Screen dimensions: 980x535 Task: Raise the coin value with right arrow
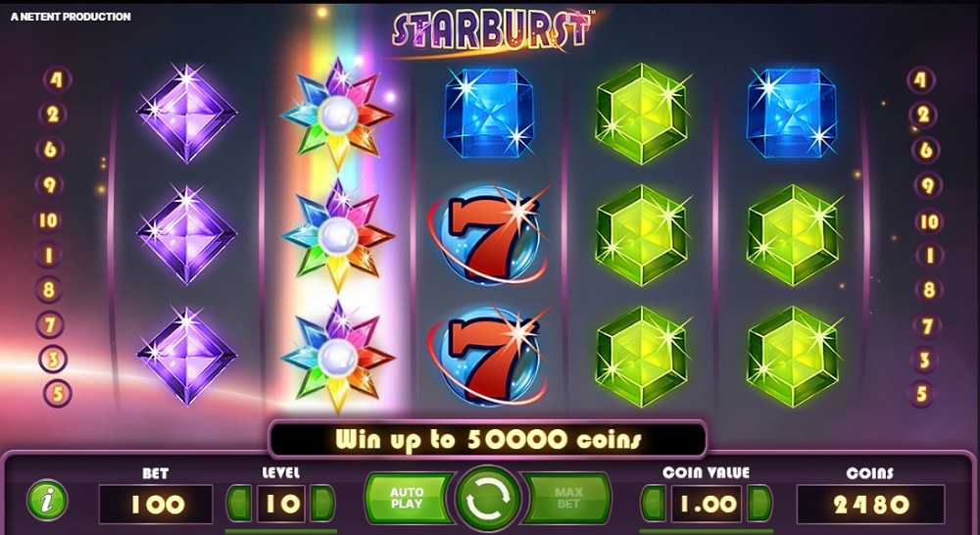click(x=759, y=503)
